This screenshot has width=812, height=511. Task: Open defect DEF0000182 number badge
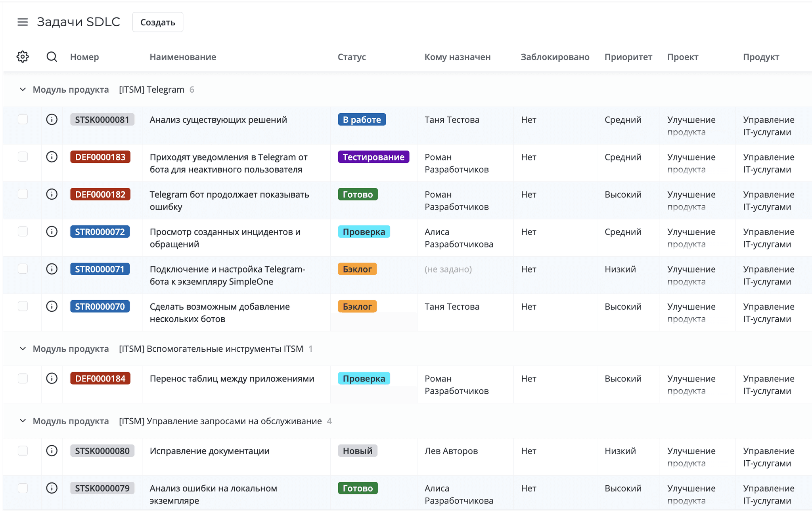100,194
